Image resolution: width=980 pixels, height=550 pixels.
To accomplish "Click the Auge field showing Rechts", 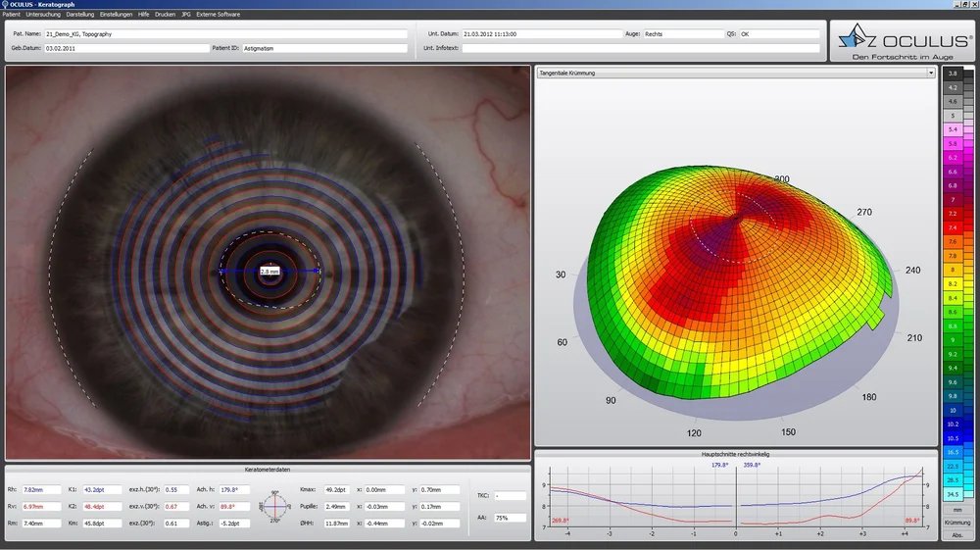I will coord(683,33).
